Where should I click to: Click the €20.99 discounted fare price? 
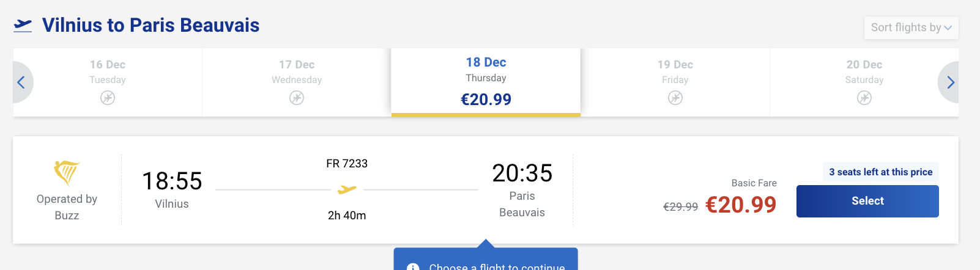741,205
